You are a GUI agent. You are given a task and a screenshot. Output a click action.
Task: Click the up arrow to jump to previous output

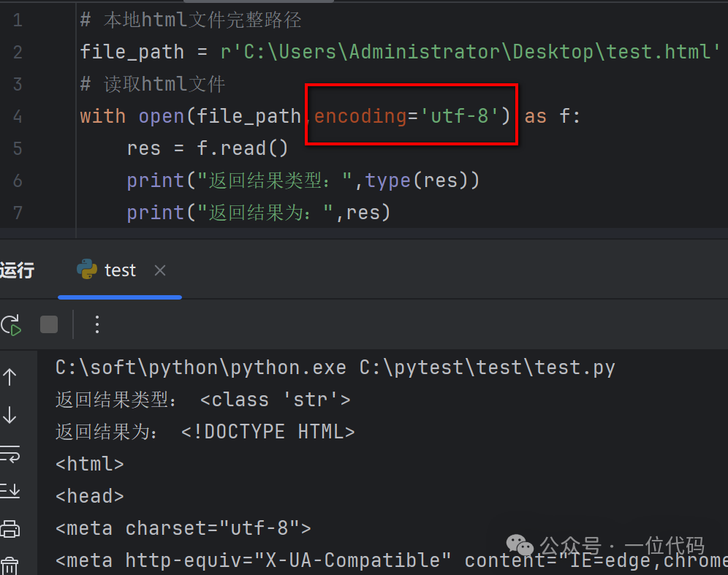click(10, 376)
